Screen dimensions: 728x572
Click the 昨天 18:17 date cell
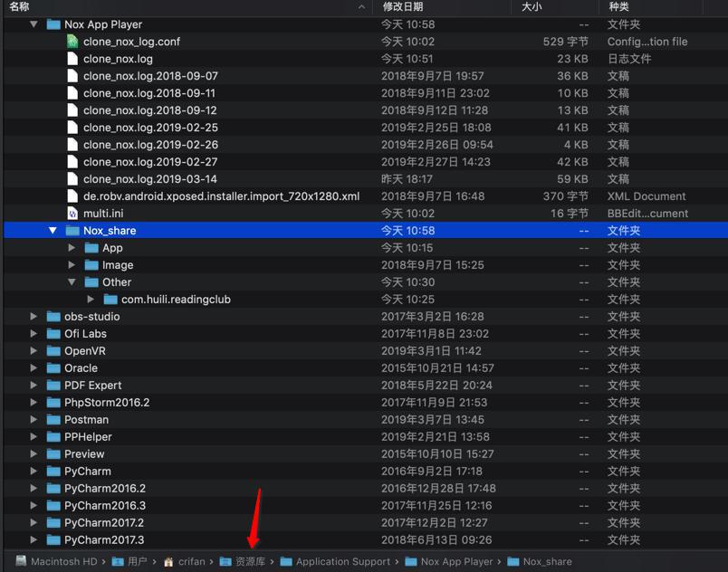[x=407, y=179]
